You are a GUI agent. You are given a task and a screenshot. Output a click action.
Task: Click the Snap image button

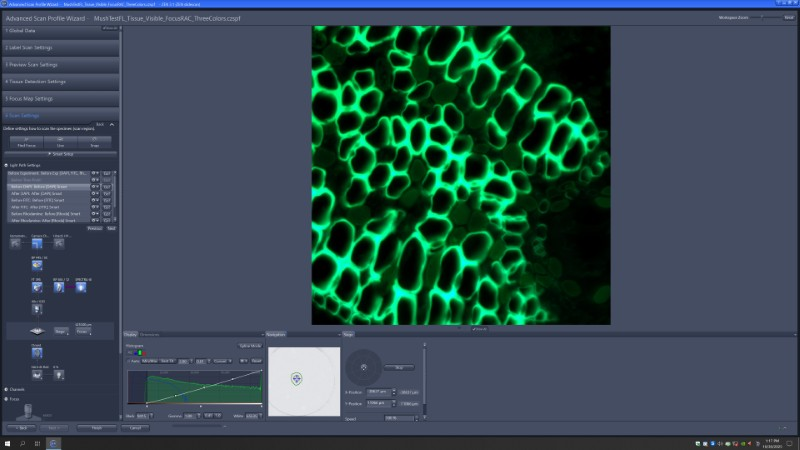(95, 143)
